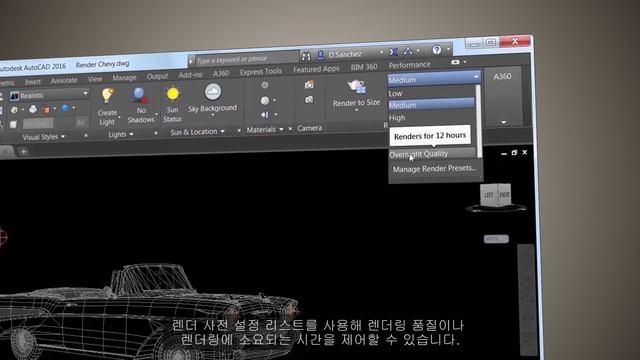Click the Sky Background cloud icon
This screenshot has width=640, height=360.
point(213,92)
